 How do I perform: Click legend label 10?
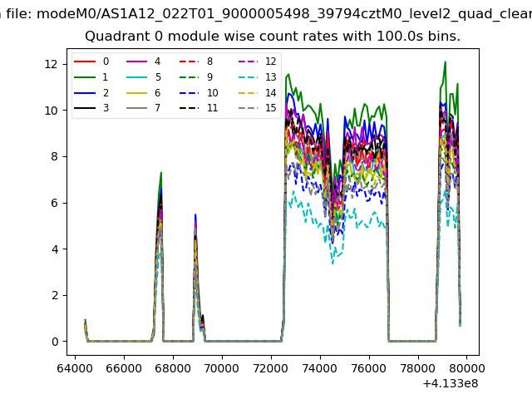click(x=212, y=93)
